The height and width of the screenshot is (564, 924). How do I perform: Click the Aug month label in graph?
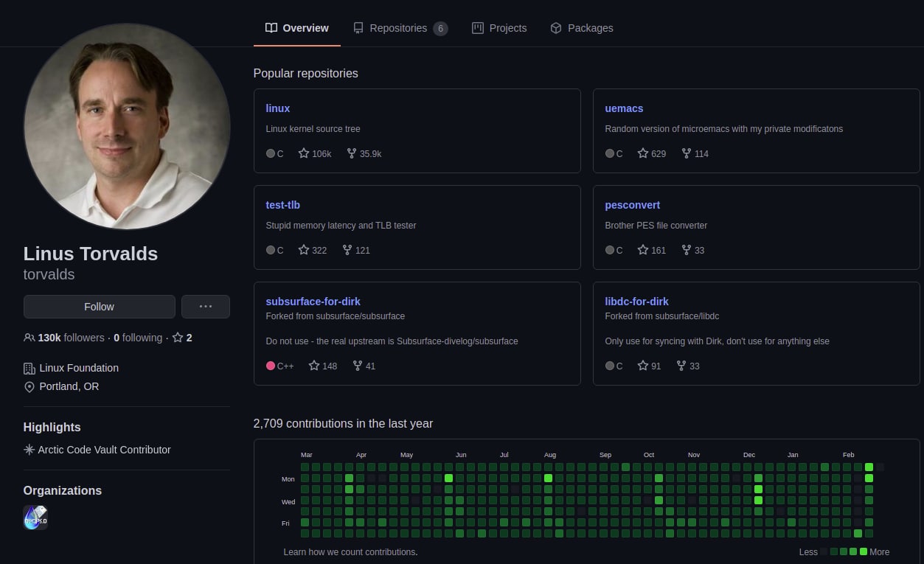pos(550,455)
